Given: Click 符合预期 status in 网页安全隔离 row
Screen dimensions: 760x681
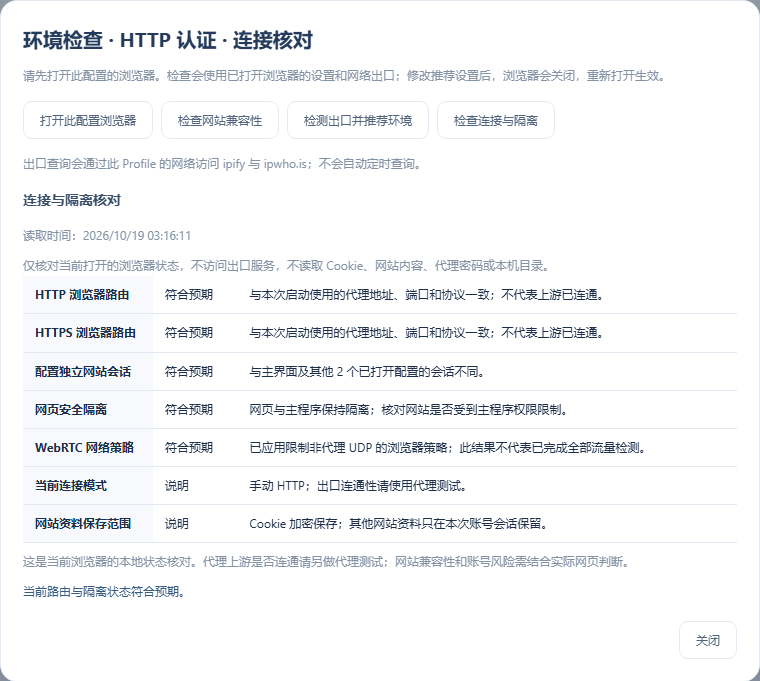Looking at the screenshot, I should 189,410.
